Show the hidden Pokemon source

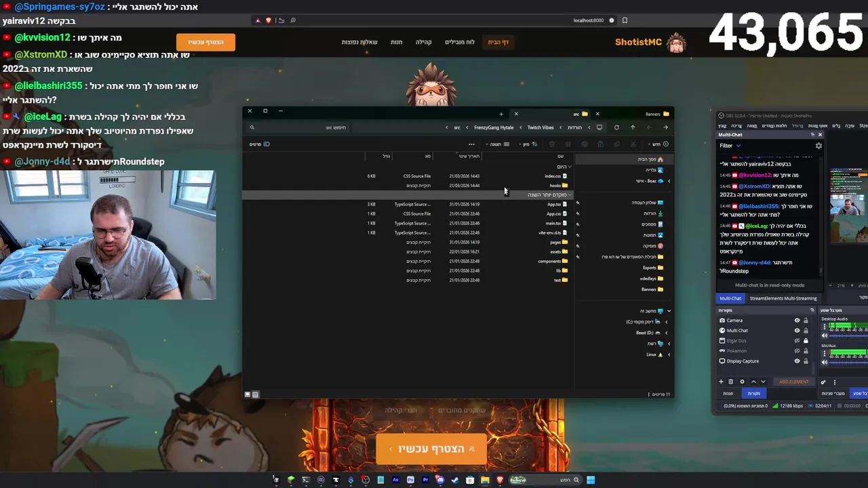pyautogui.click(x=797, y=351)
